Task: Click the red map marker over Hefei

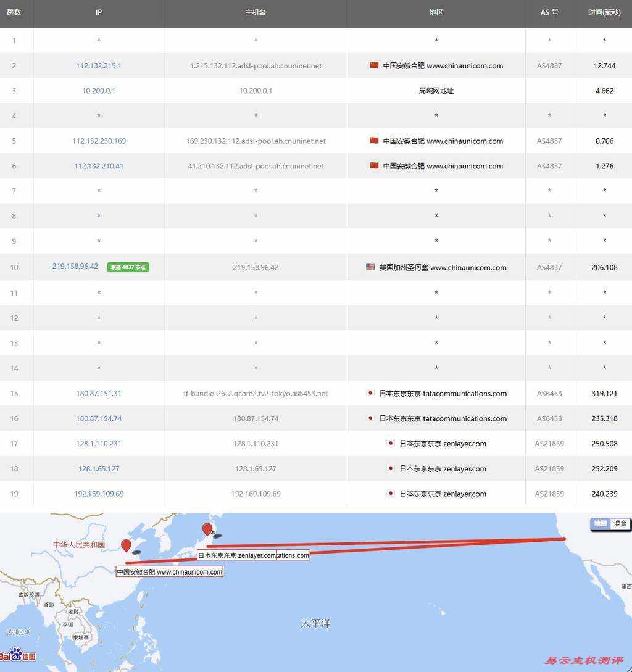Action: (126, 545)
